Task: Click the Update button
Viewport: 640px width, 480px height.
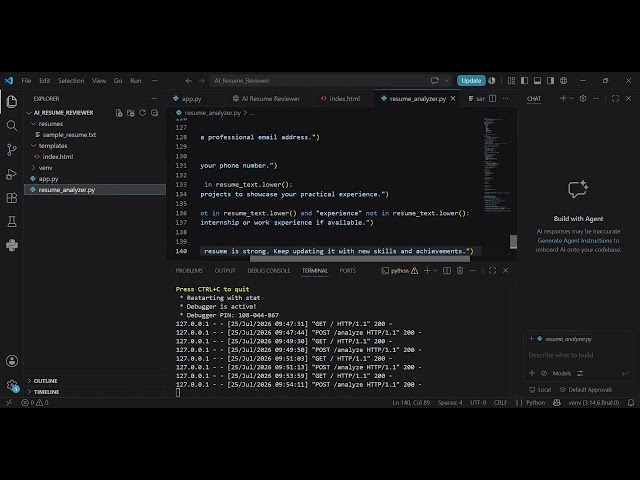Action: point(471,81)
